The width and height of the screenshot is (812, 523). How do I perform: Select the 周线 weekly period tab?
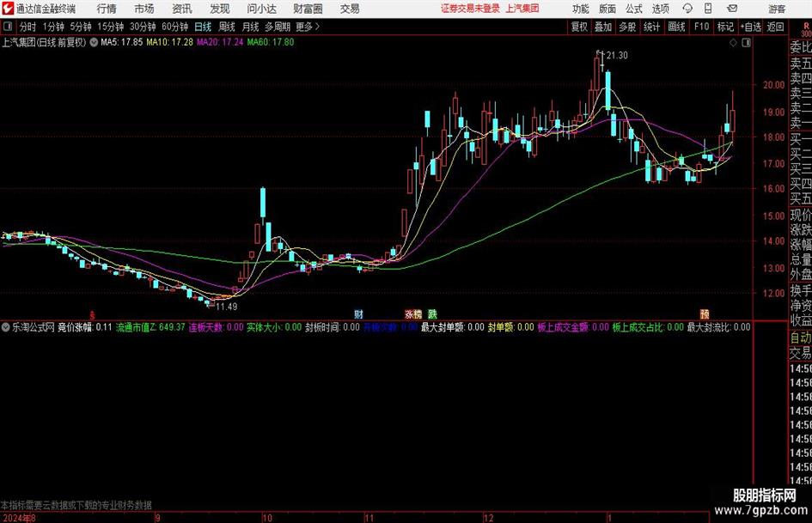tap(226, 27)
